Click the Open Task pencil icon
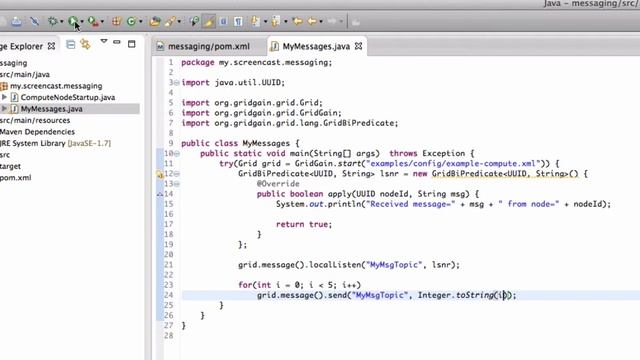This screenshot has height=360, width=640. click(x=170, y=21)
